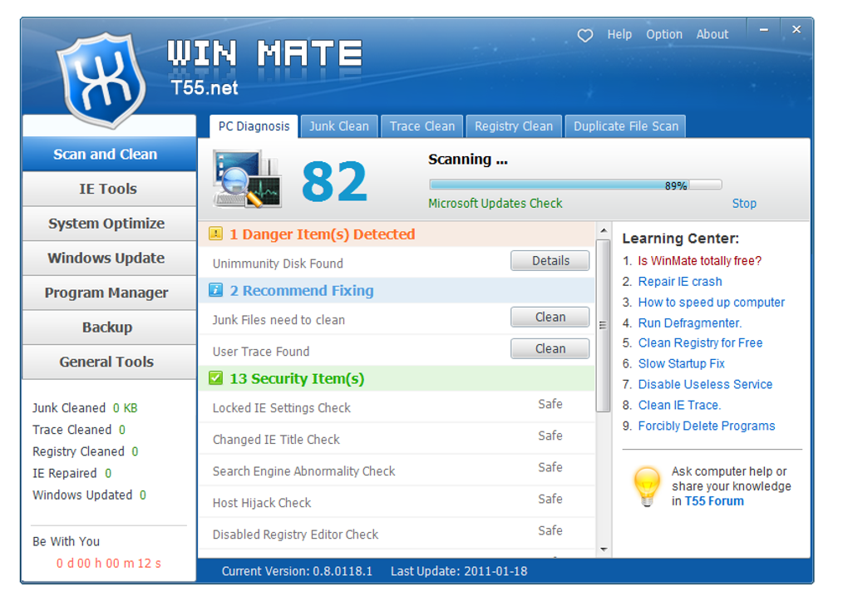Click the scrollbar up arrow
848x616 pixels.
pyautogui.click(x=604, y=231)
